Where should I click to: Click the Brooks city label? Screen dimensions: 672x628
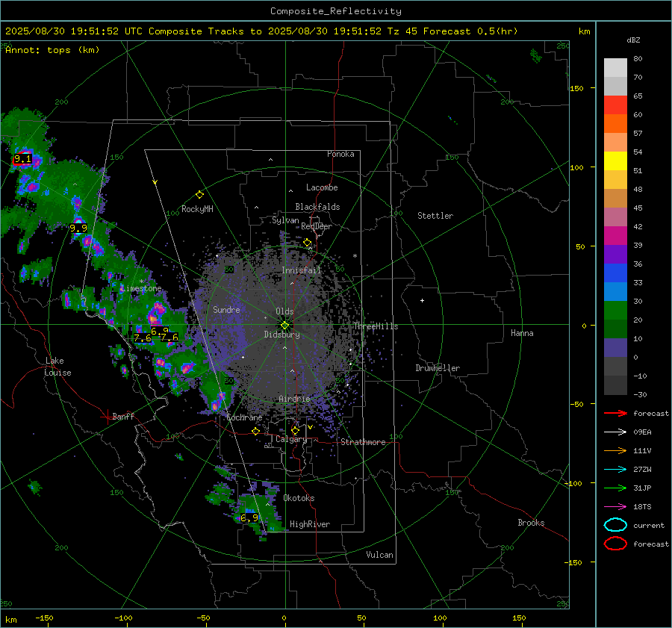(x=531, y=523)
